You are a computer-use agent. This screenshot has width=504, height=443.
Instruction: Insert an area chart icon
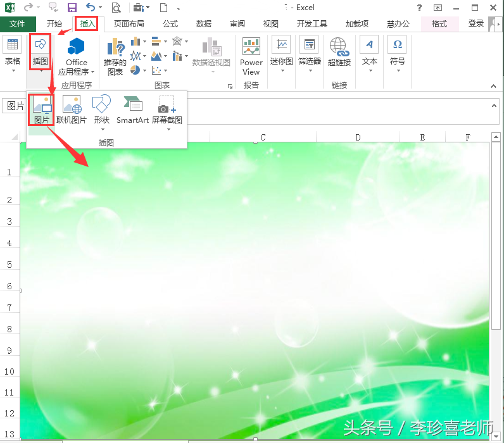point(156,56)
